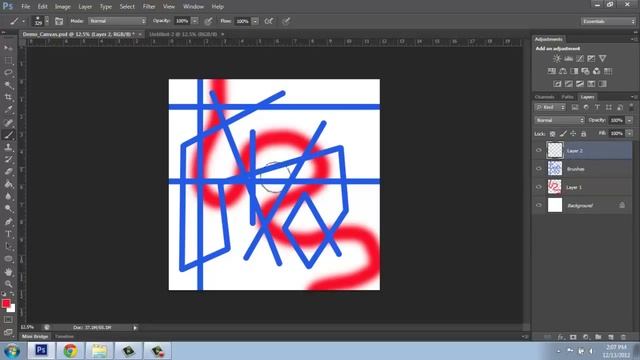
Task: Toggle lock image pixels
Action: (x=563, y=134)
